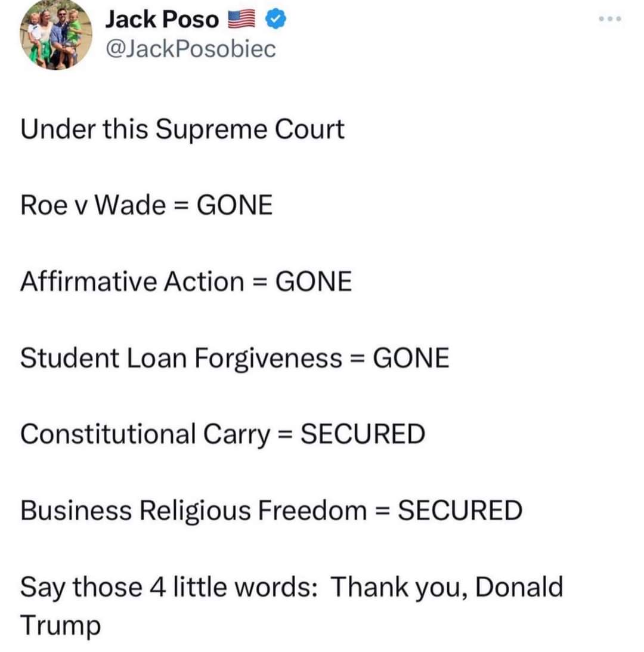The width and height of the screenshot is (644, 652).
Task: Click the 'Thank you, Donald' text
Action: [x=447, y=588]
